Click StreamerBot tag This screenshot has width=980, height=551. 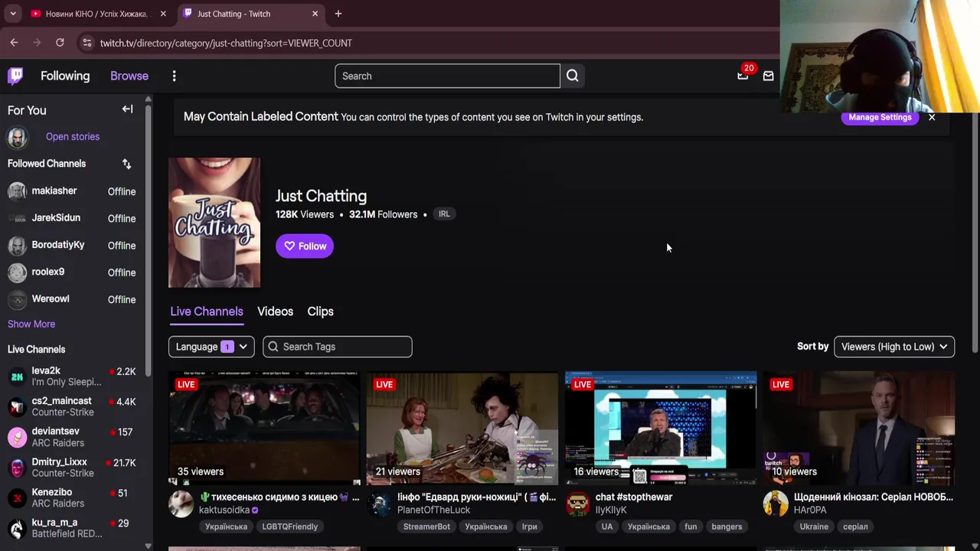(426, 527)
